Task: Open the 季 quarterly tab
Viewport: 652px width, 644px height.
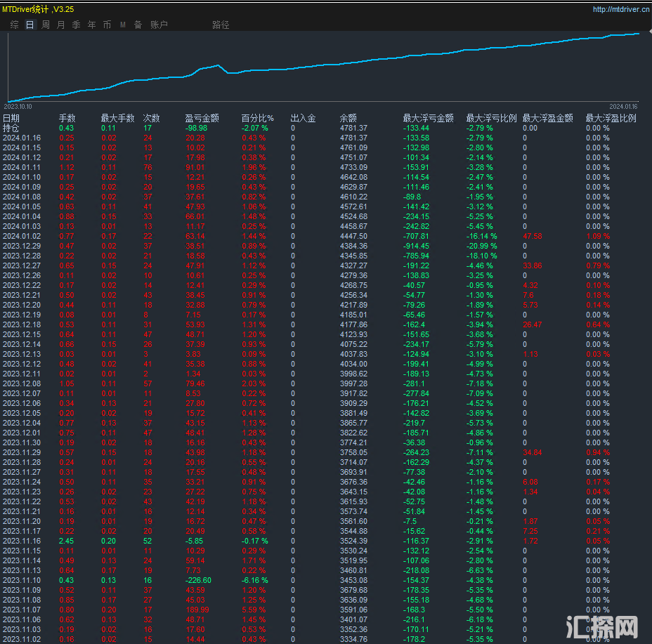Action: tap(76, 25)
